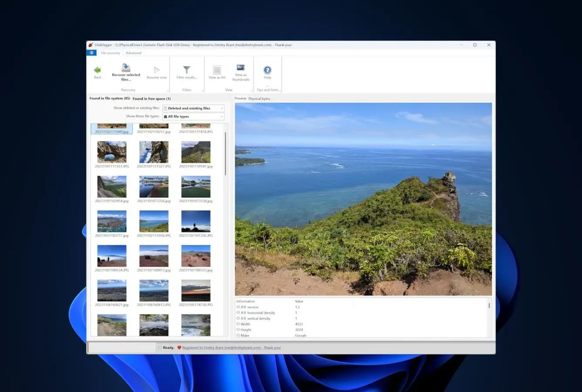Select thumbnail 20231031183717.jpg
The height and width of the screenshot is (392, 582).
point(112,224)
